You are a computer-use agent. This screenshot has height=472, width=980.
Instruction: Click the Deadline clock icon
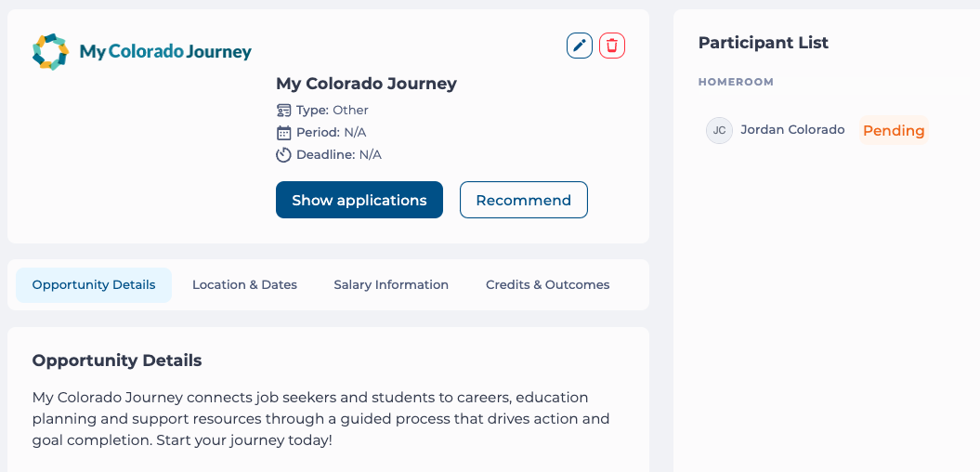pos(283,155)
